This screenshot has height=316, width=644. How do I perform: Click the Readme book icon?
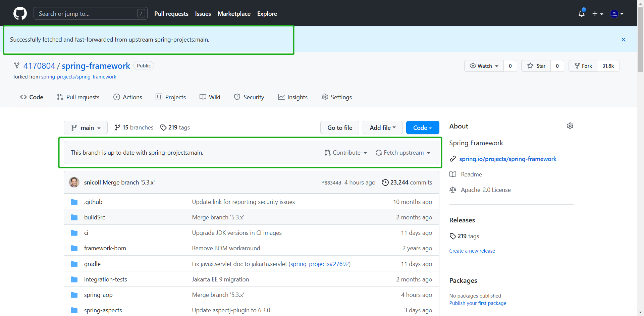(x=453, y=174)
